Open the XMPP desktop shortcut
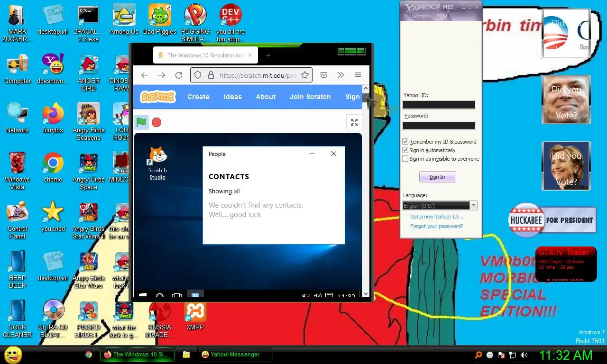607x364 pixels. click(195, 316)
